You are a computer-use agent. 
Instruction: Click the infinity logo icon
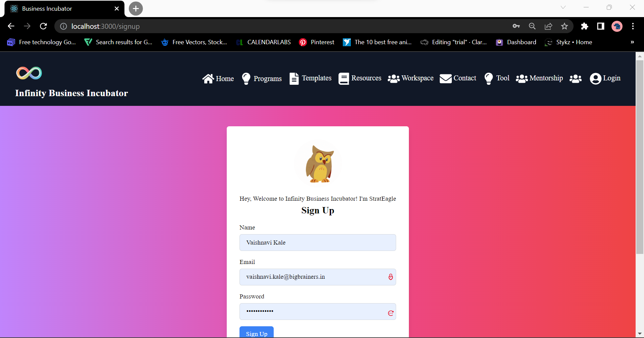coord(29,73)
